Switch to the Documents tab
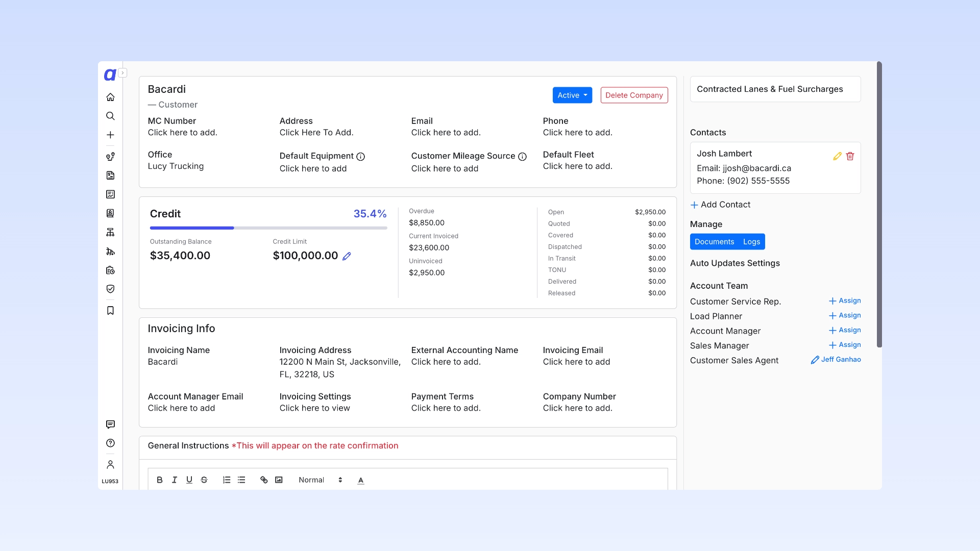This screenshot has width=980, height=551. (x=714, y=242)
